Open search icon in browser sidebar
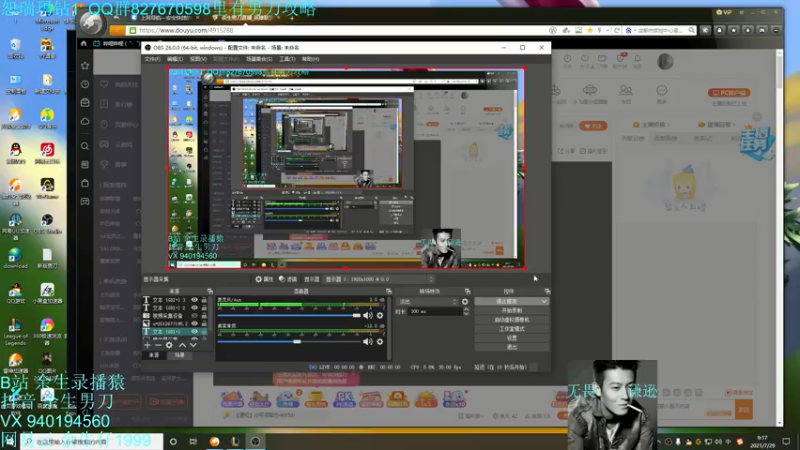The height and width of the screenshot is (450, 800). pos(85,146)
